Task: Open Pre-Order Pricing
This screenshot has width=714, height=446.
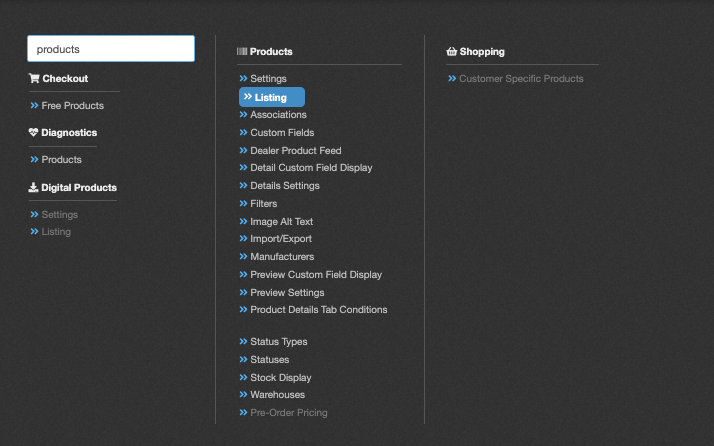Action: [x=288, y=413]
